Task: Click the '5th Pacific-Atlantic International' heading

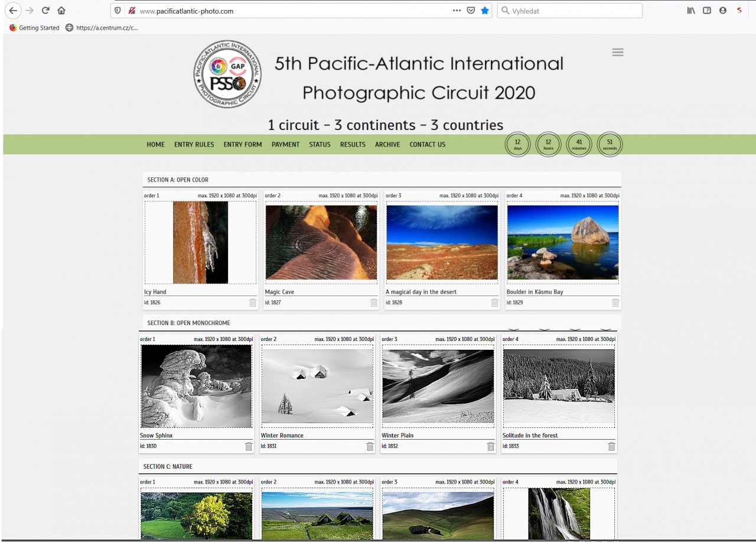Action: point(419,64)
